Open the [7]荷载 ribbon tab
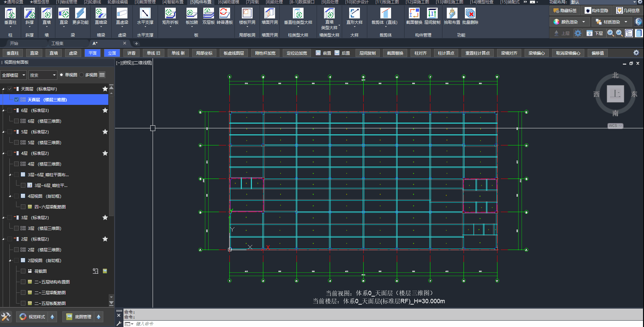The image size is (644, 327). [x=252, y=2]
